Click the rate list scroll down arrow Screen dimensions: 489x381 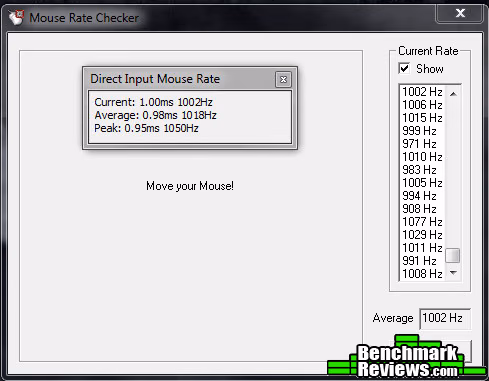(453, 273)
